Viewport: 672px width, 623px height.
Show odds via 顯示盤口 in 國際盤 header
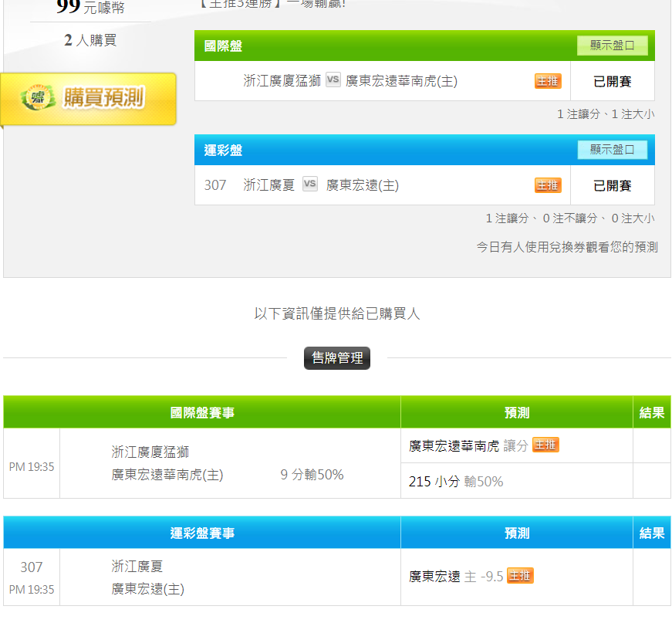(612, 46)
